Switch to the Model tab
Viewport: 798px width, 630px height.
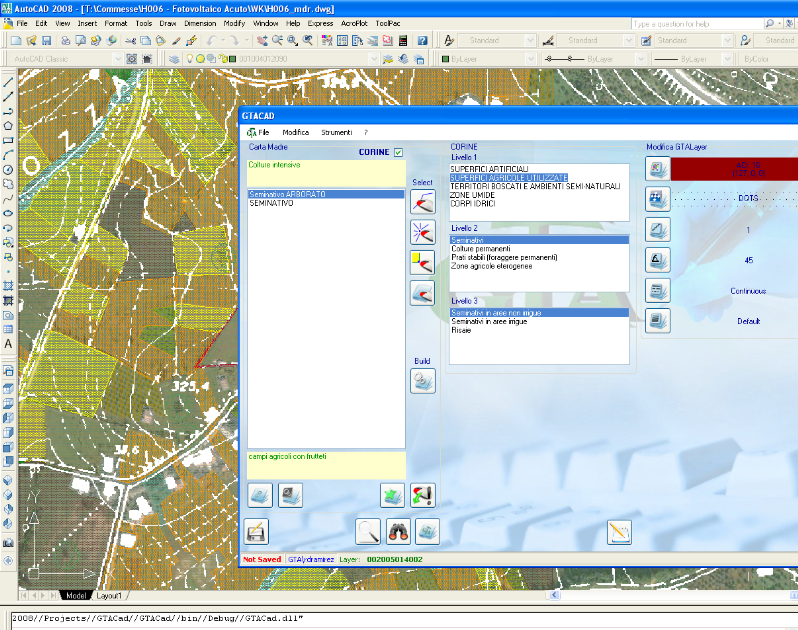(76, 595)
